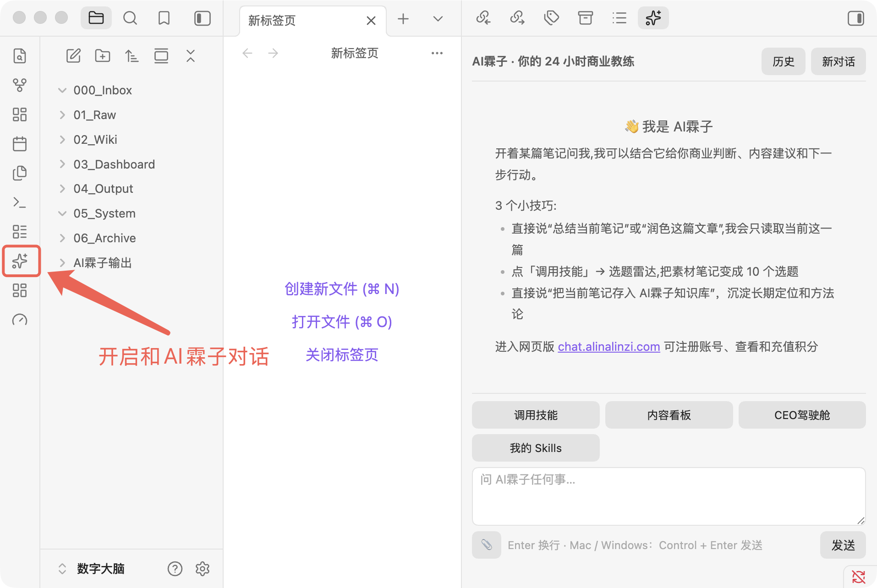Open tags pane icon
Image resolution: width=877 pixels, height=588 pixels.
(x=551, y=18)
